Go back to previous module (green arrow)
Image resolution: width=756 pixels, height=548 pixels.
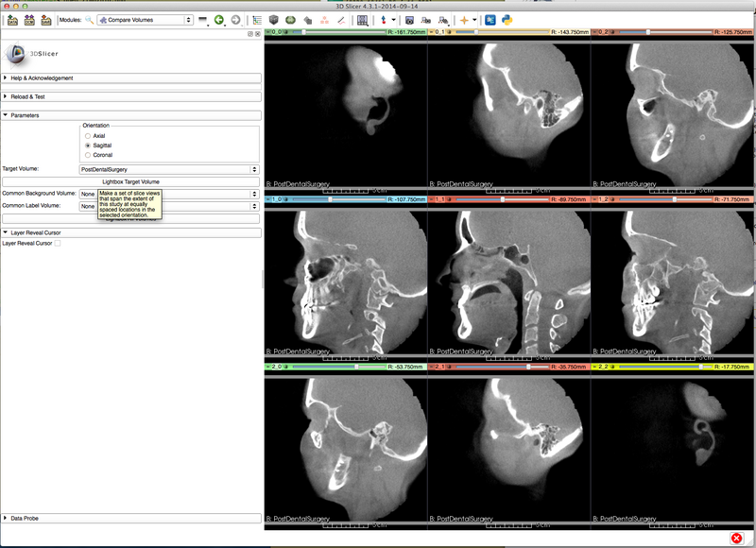pos(219,19)
